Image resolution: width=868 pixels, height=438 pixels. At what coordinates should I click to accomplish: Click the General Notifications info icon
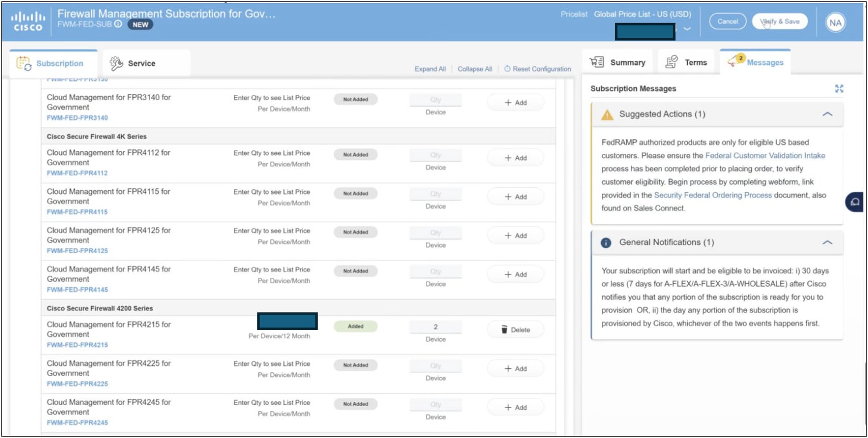(x=606, y=243)
